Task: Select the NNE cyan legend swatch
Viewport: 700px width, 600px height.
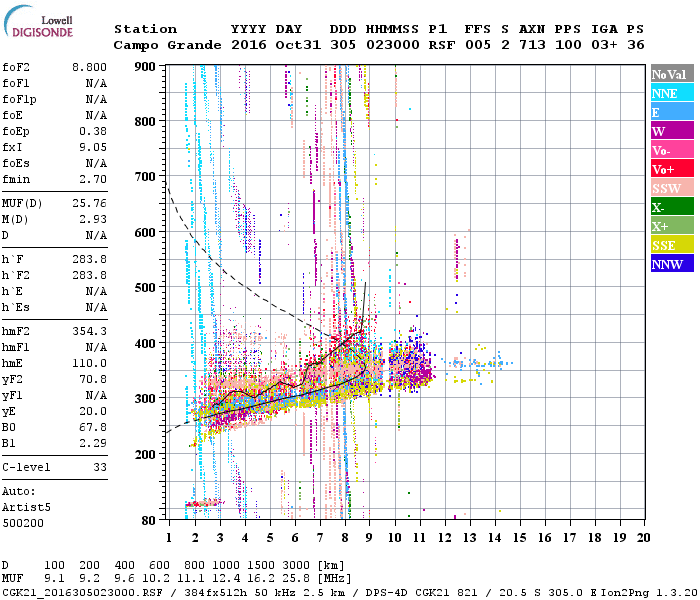Action: coord(672,92)
